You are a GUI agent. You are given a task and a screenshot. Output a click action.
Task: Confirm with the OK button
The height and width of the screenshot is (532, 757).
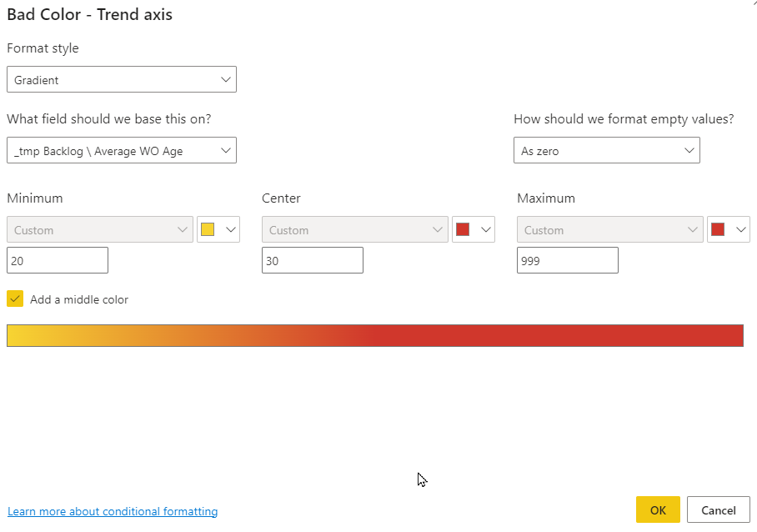click(658, 509)
